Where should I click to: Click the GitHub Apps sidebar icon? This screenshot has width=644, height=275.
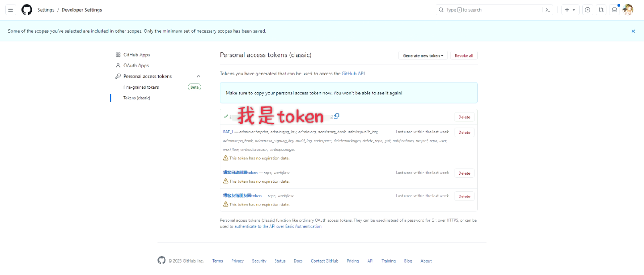point(118,55)
